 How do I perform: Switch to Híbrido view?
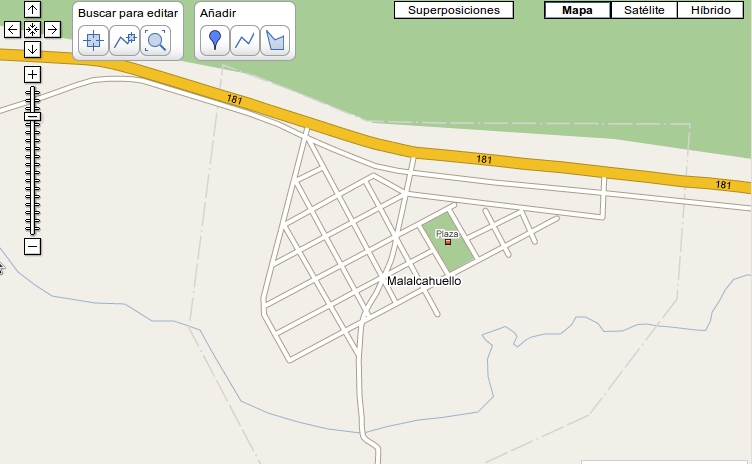point(711,10)
